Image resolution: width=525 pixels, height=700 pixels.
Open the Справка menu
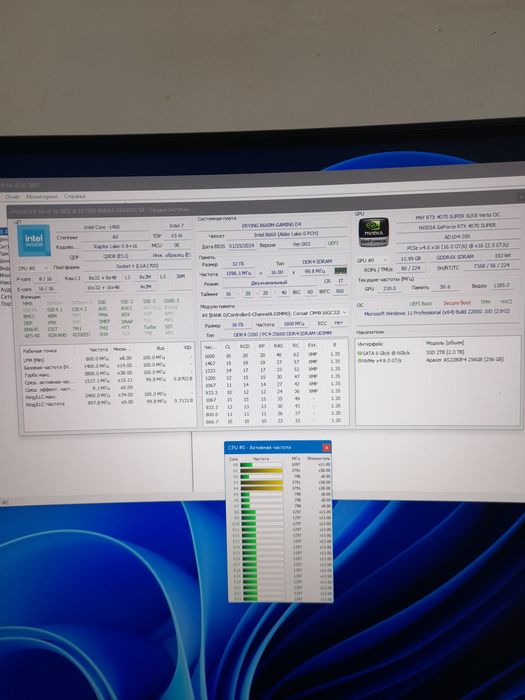pyautogui.click(x=75, y=196)
